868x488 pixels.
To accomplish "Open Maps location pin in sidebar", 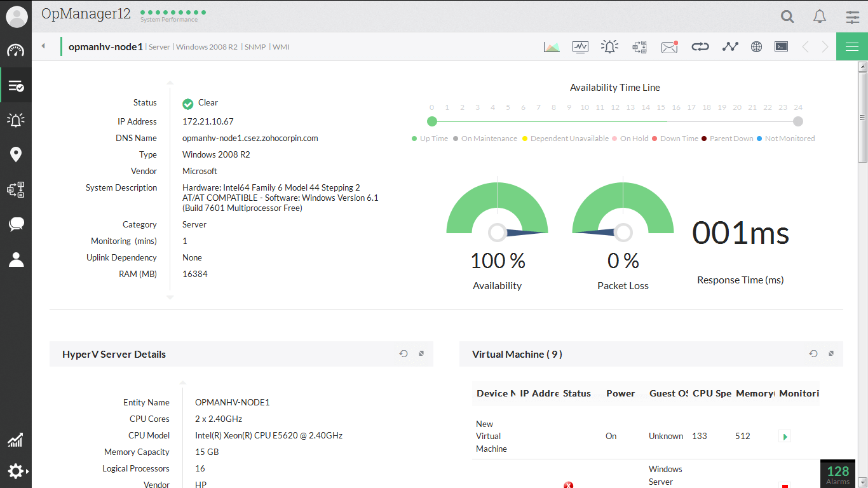I will tap(16, 154).
